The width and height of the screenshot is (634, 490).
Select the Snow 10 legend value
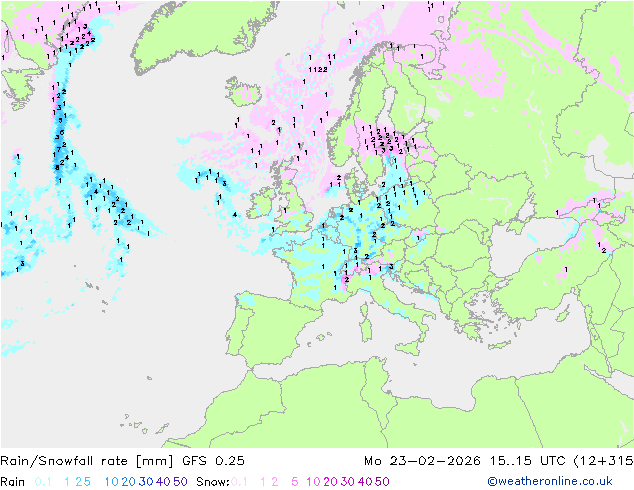coord(313,482)
